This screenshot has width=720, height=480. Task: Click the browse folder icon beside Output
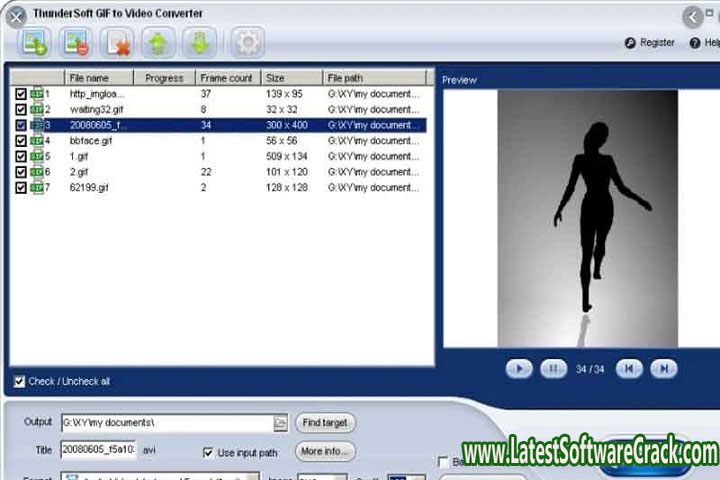280,423
